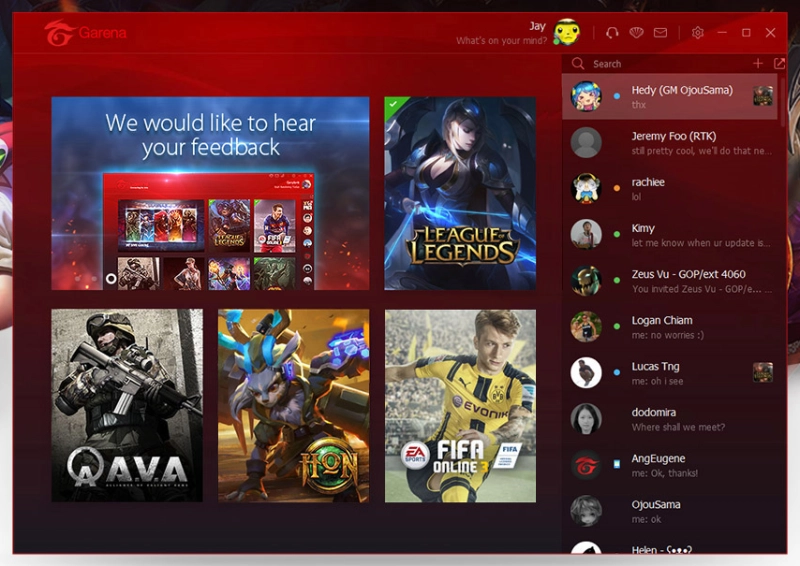
Task: Open the League of Legends game tile
Action: (460, 193)
